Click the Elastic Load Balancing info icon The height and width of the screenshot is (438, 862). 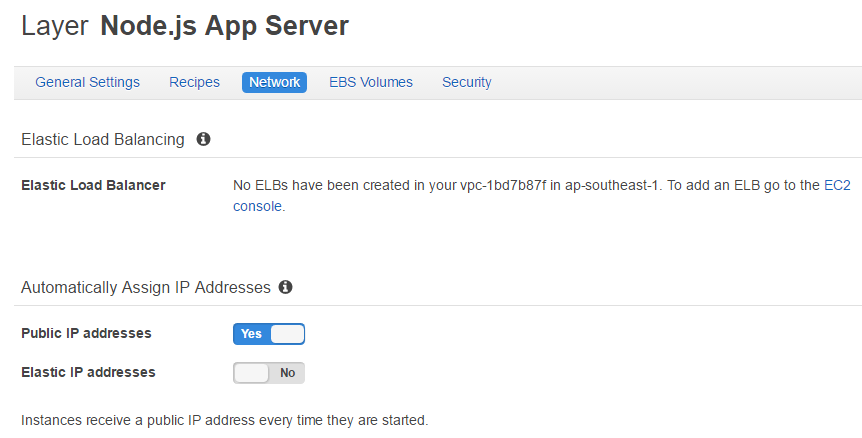point(203,139)
